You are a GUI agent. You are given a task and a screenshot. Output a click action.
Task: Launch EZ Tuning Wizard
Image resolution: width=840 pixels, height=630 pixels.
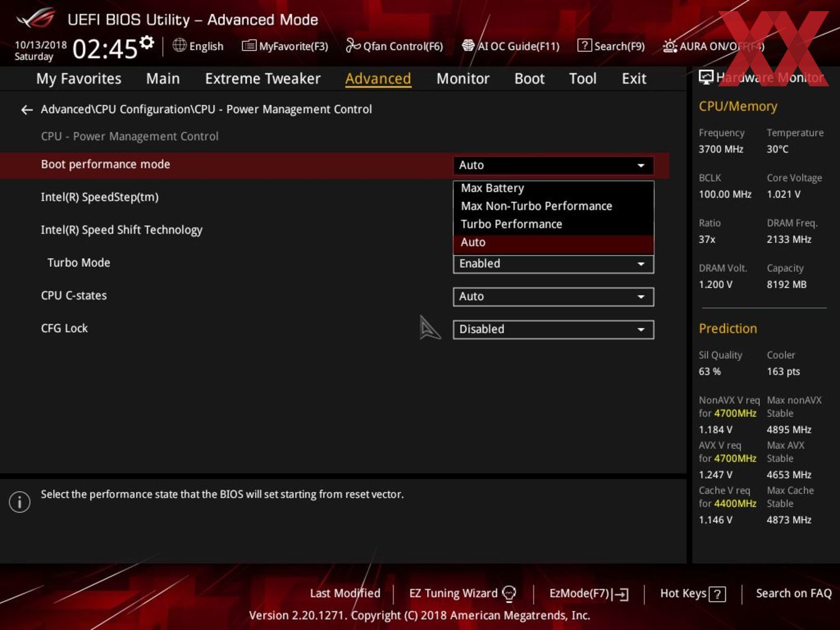463,594
